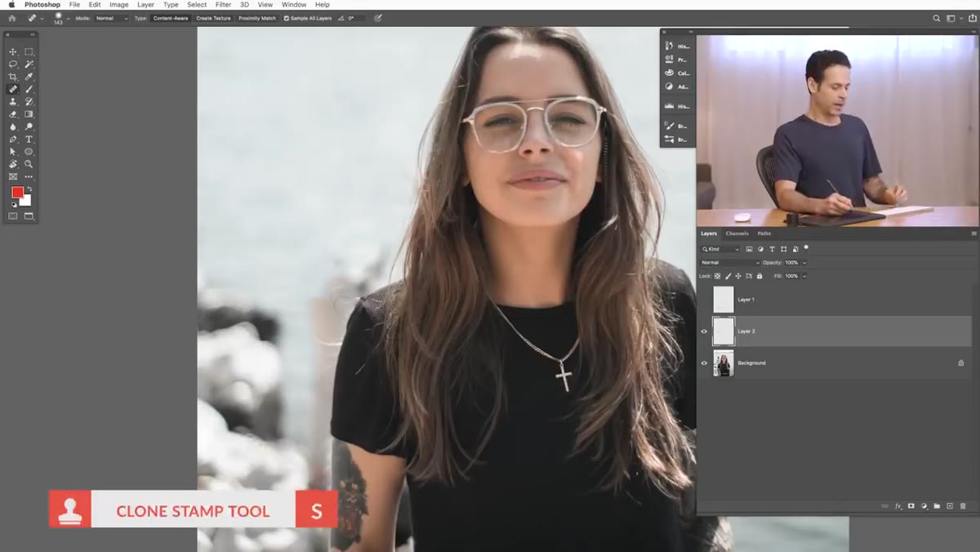Image resolution: width=980 pixels, height=552 pixels.
Task: Select the Zoom magnifier tool in toolbox
Action: pos(29,164)
